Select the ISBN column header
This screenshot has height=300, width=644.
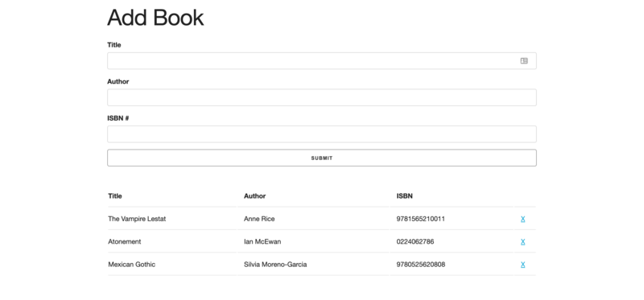[x=405, y=196]
